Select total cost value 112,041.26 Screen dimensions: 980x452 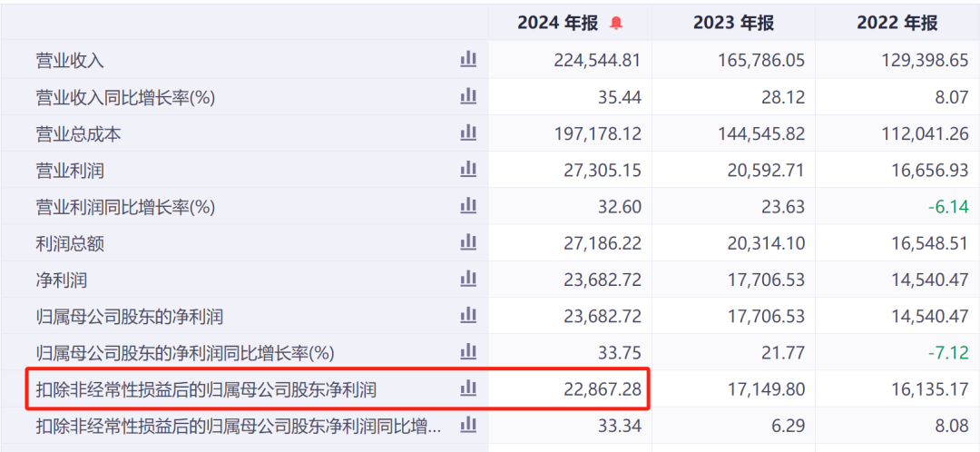(x=925, y=133)
